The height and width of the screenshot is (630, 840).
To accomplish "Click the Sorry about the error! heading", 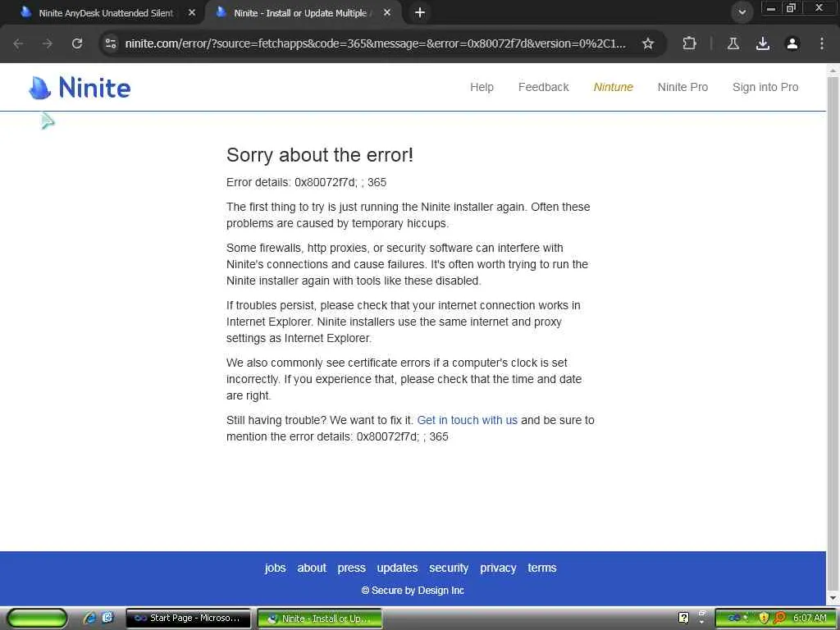I will pyautogui.click(x=320, y=155).
